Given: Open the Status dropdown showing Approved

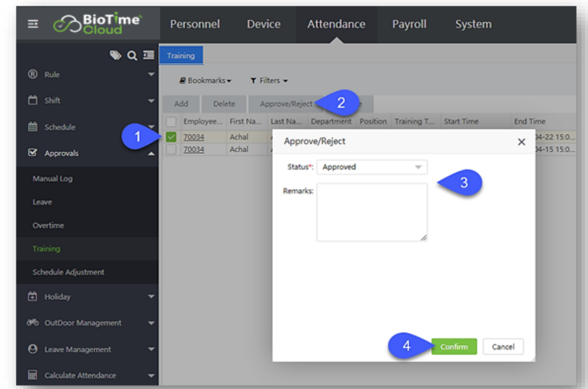Looking at the screenshot, I should point(372,167).
